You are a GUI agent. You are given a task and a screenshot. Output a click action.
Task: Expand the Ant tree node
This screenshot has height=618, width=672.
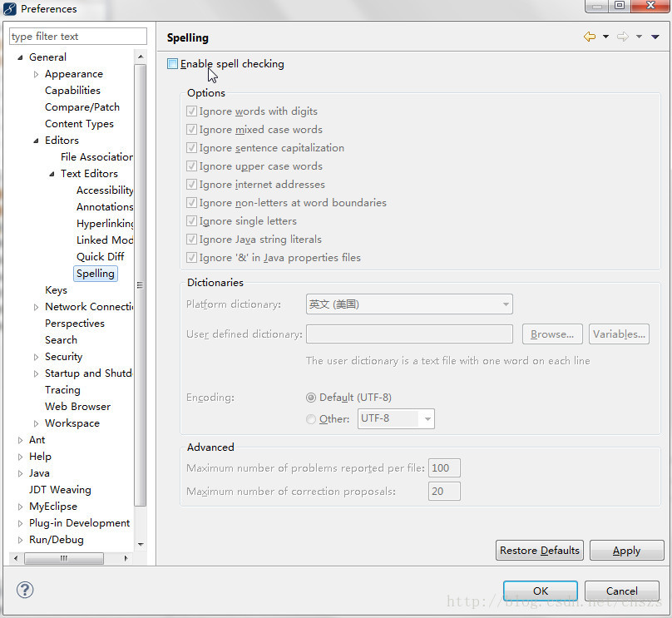(20, 440)
